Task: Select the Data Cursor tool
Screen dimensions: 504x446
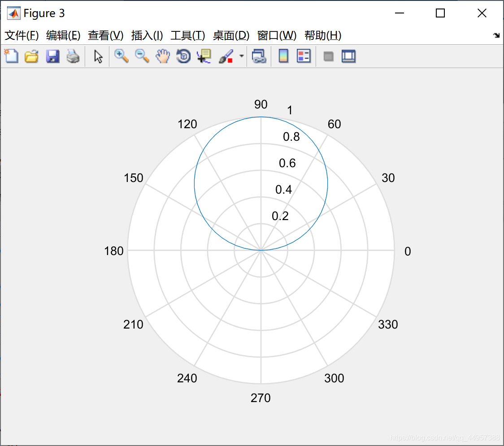Action: coord(204,56)
